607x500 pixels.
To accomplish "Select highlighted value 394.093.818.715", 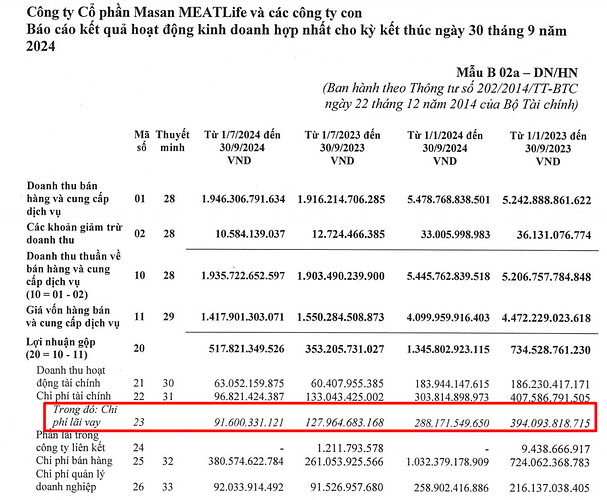I will pyautogui.click(x=550, y=423).
